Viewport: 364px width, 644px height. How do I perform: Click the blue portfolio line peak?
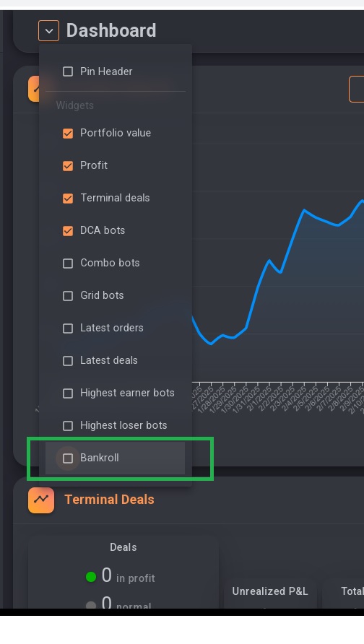point(305,210)
